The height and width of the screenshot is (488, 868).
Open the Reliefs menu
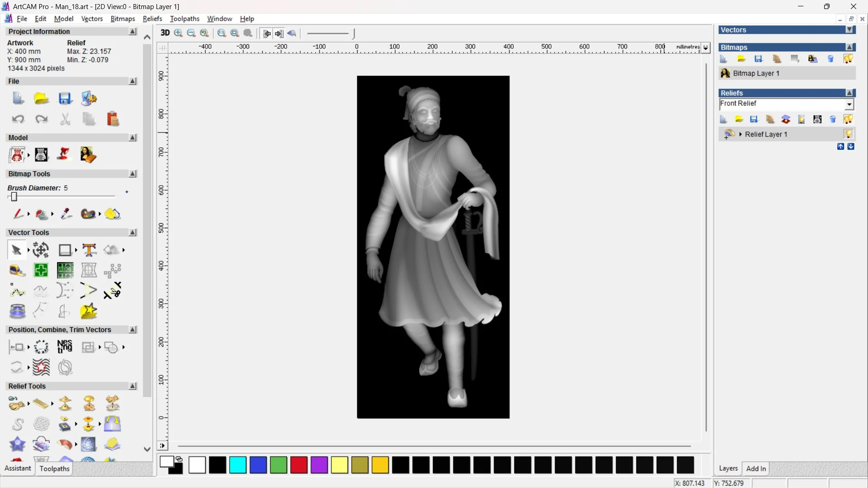(x=152, y=19)
